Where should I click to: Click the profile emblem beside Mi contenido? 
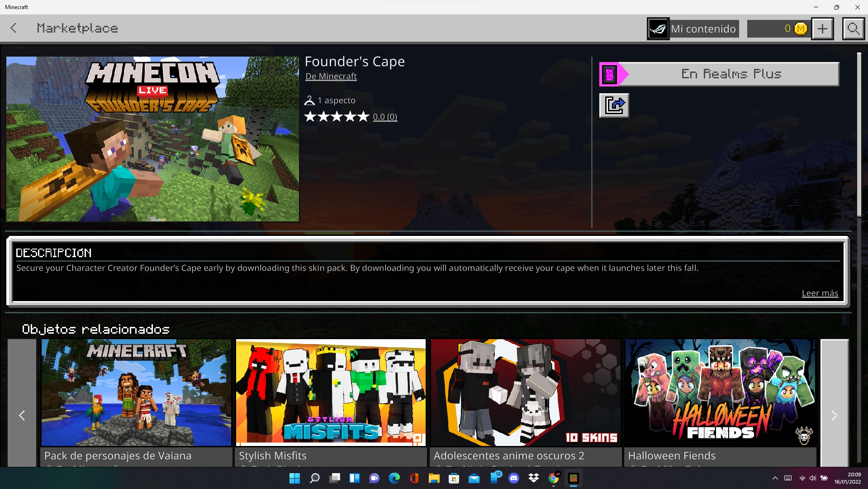pyautogui.click(x=658, y=29)
